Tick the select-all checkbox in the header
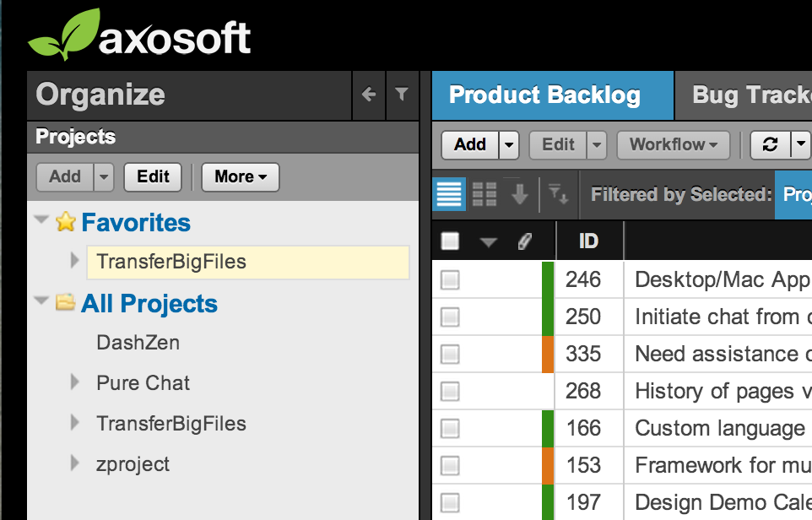The height and width of the screenshot is (520, 812). [450, 241]
